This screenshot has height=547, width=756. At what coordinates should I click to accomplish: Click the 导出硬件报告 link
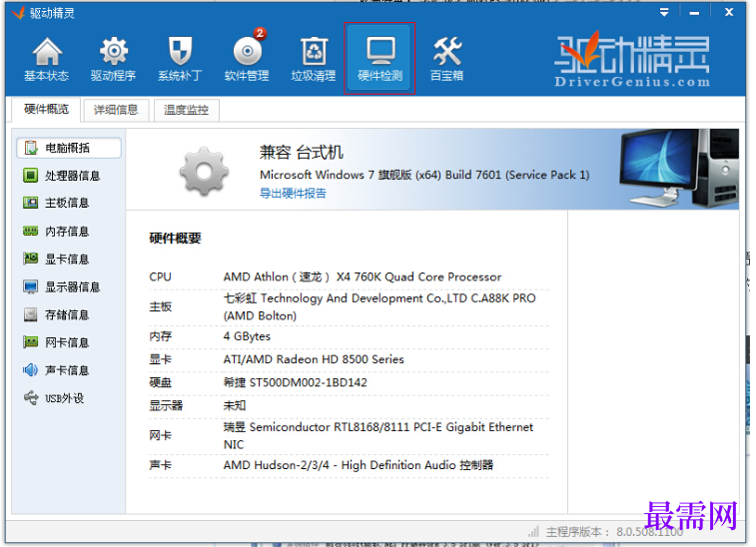293,194
